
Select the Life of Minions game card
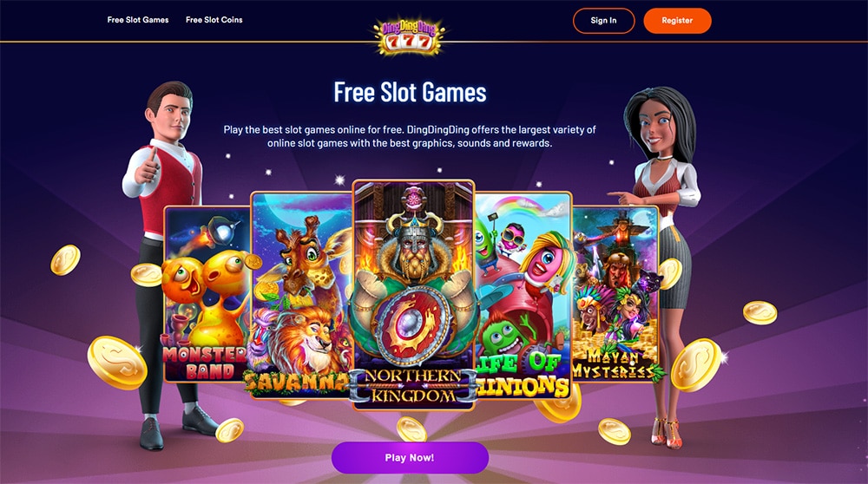[523, 296]
